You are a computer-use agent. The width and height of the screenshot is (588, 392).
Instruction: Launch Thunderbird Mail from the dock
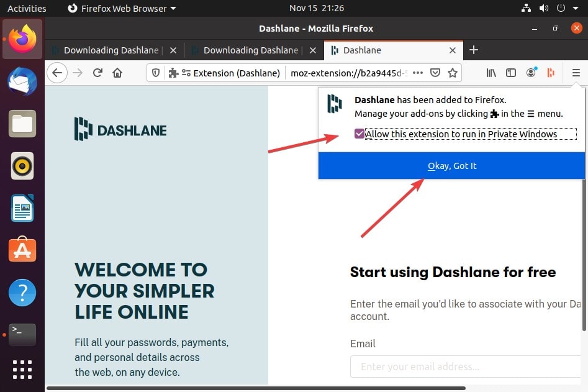[22, 81]
